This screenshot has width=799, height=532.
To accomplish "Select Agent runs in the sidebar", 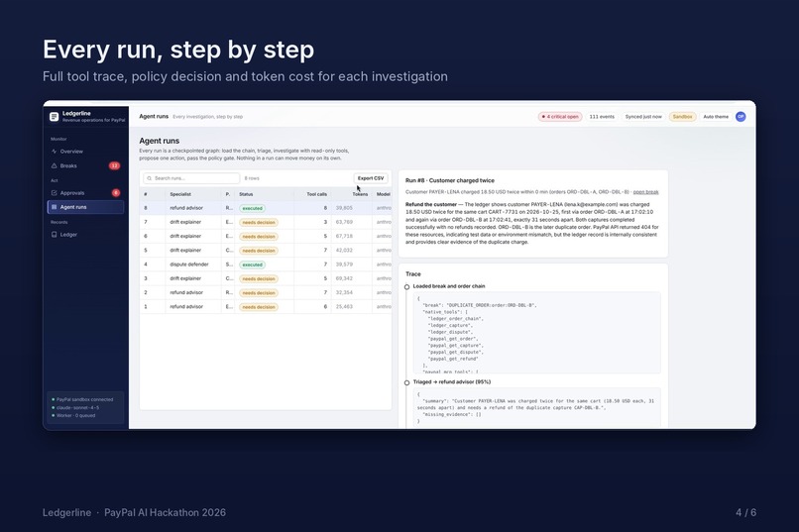I will point(85,207).
